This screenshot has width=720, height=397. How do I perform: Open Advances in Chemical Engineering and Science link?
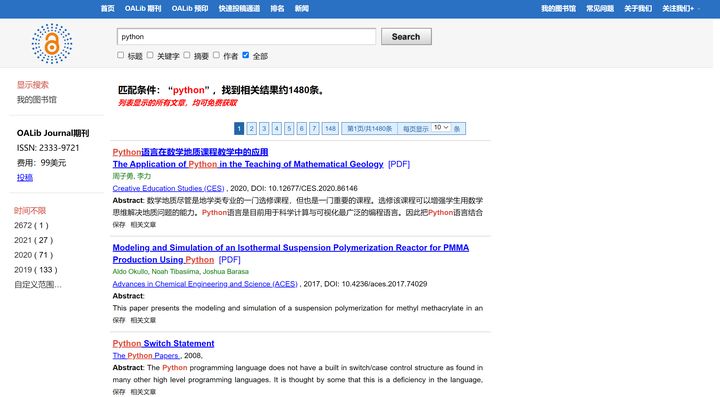click(205, 284)
